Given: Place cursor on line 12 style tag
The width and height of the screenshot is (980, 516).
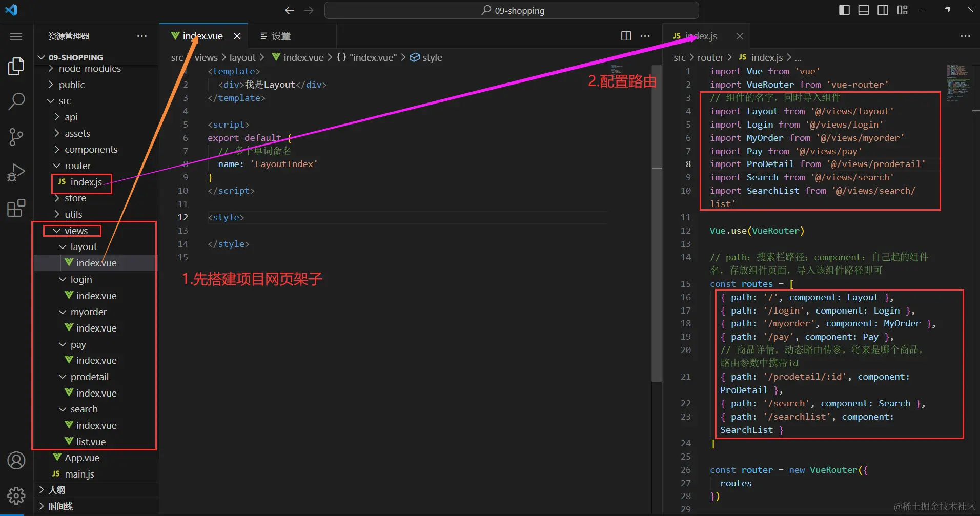Looking at the screenshot, I should click(226, 218).
